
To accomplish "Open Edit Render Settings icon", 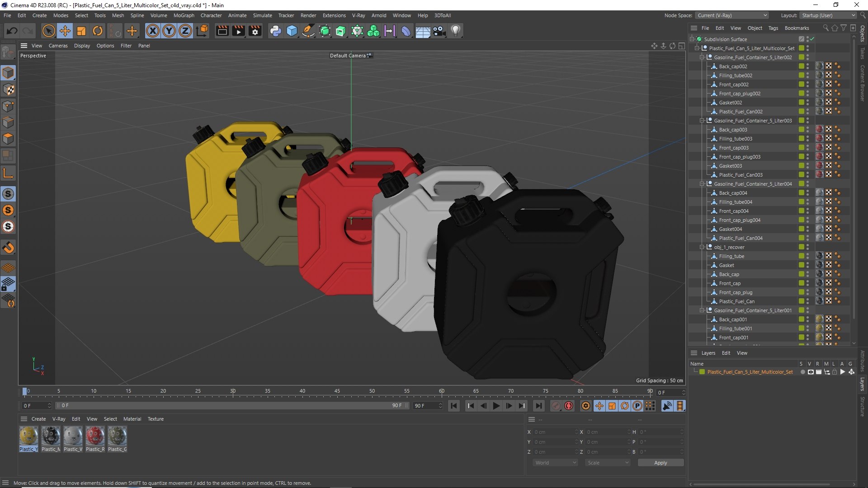I will 255,31.
